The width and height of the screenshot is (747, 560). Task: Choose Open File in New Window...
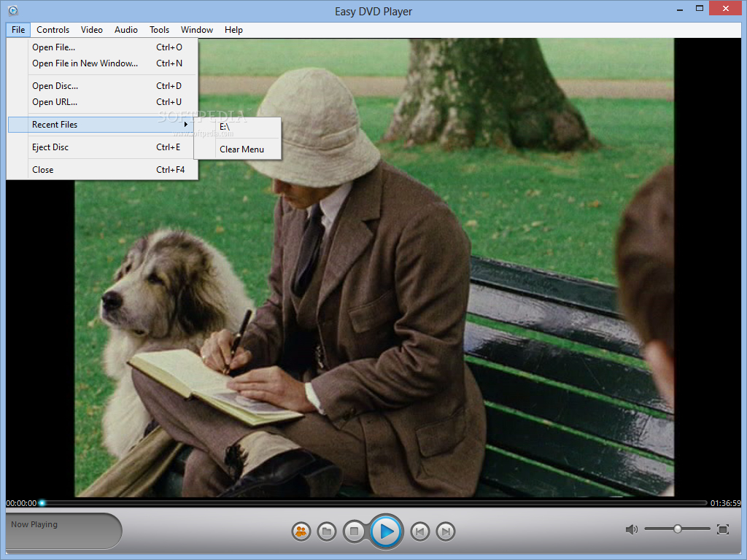[102, 63]
